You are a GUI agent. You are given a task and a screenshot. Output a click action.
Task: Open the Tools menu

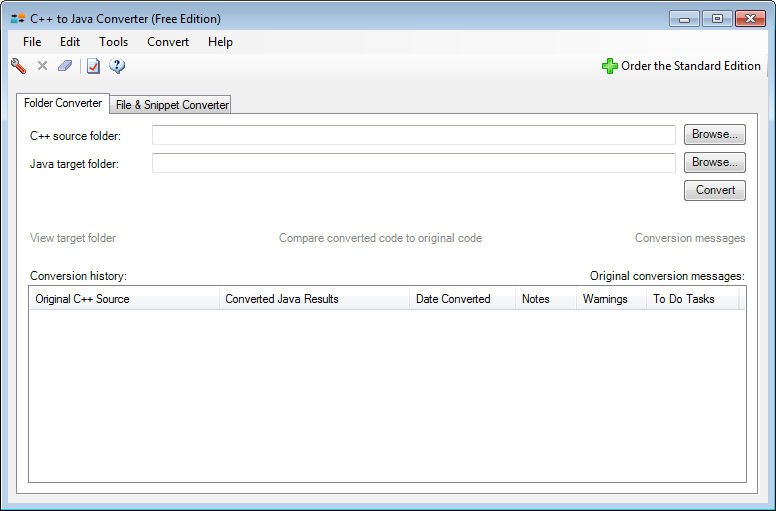pos(113,42)
